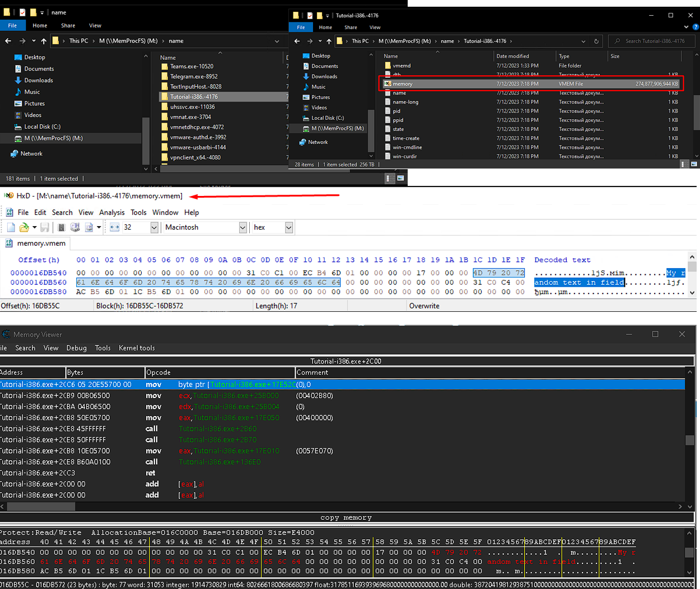Open the bytes-per-row dropdown showing 32
The height and width of the screenshot is (589, 700).
pyautogui.click(x=154, y=227)
